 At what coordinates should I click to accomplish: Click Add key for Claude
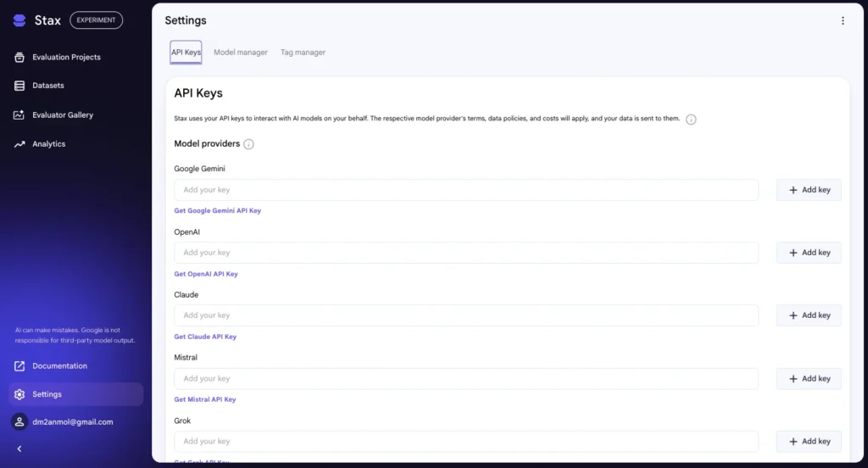coord(809,315)
